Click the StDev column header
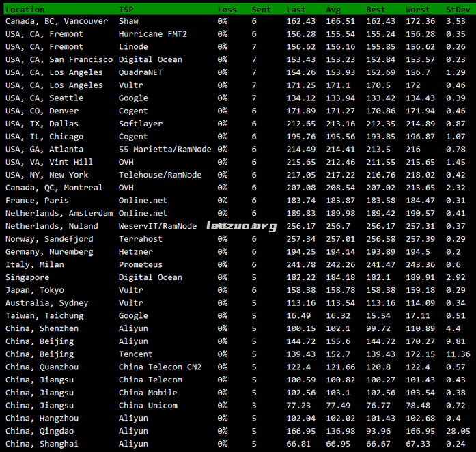 click(x=458, y=10)
